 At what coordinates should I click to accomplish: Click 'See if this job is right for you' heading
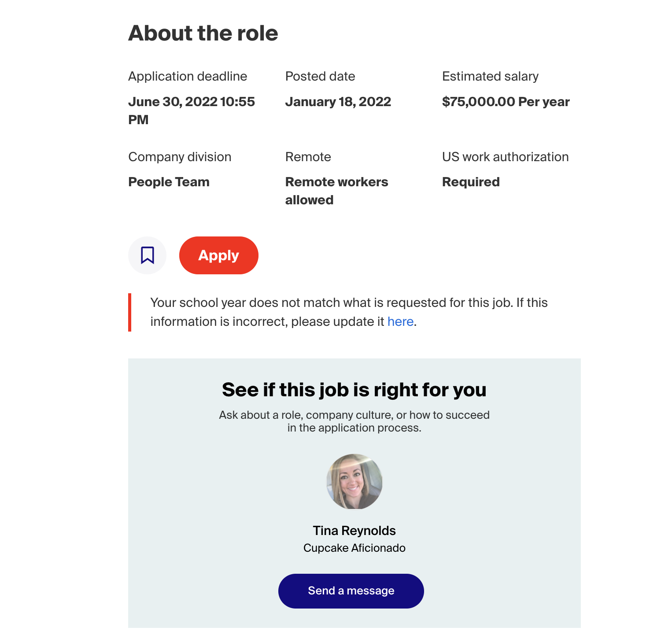click(x=354, y=390)
